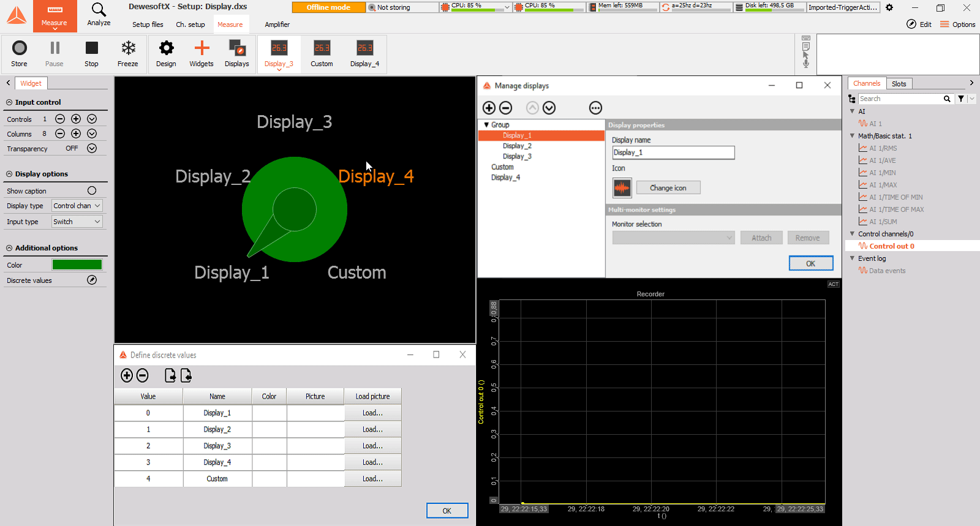Click the Pause acquisition icon
Image resolution: width=980 pixels, height=526 pixels.
(x=55, y=48)
